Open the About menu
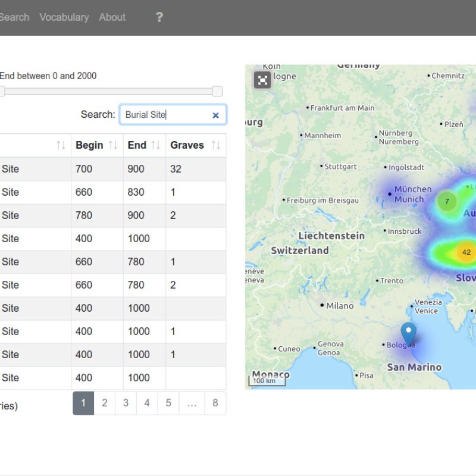 coord(112,17)
